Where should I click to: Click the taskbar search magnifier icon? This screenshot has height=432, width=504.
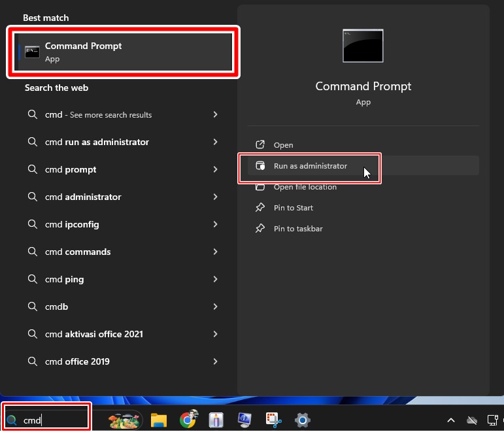(12, 420)
